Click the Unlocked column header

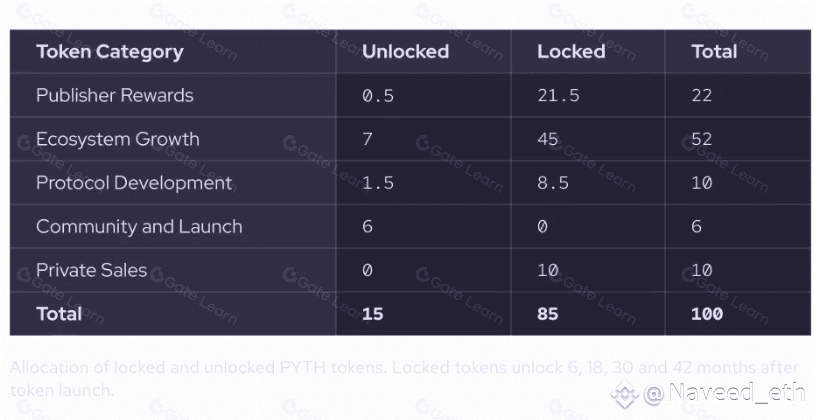405,51
